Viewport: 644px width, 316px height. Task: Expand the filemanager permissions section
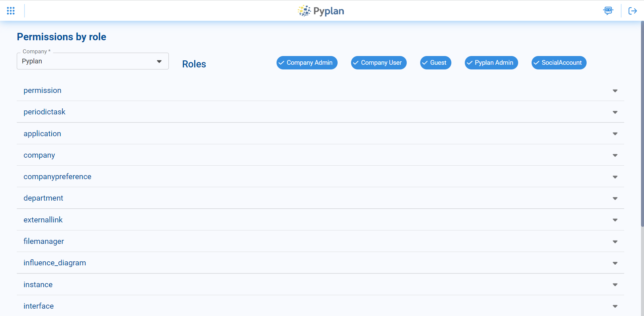tap(615, 241)
